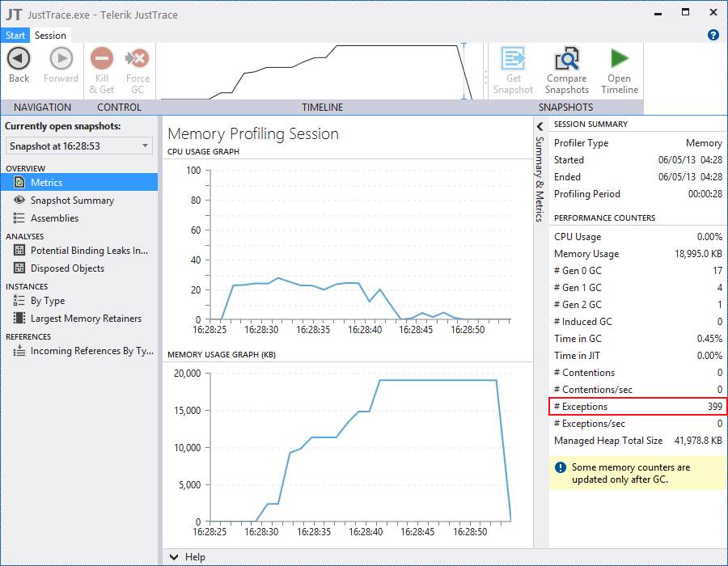This screenshot has height=566, width=728.
Task: Click the 'Ended' session date row
Action: coord(638,177)
